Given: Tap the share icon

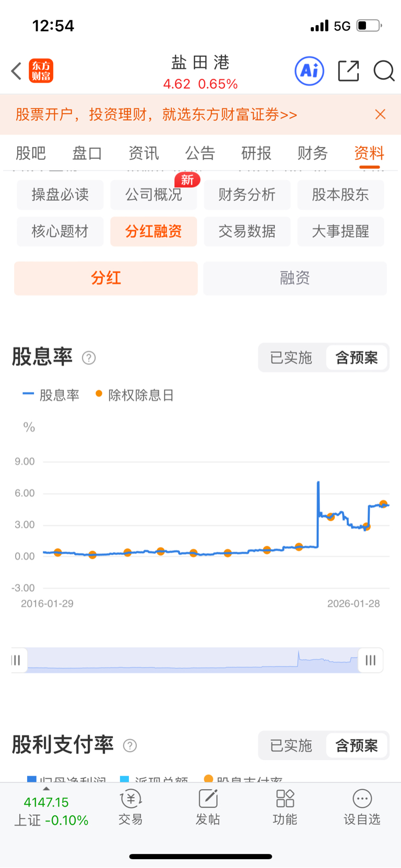Looking at the screenshot, I should pyautogui.click(x=348, y=71).
